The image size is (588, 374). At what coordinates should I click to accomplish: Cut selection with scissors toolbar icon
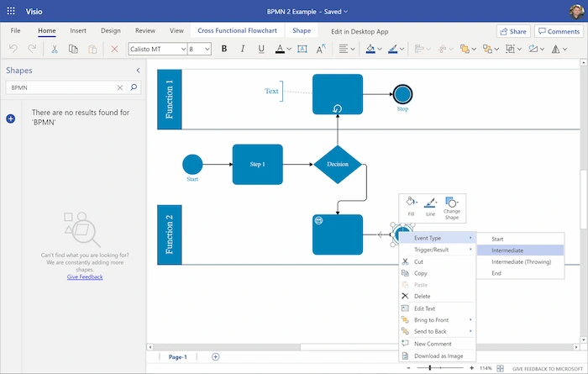55,49
